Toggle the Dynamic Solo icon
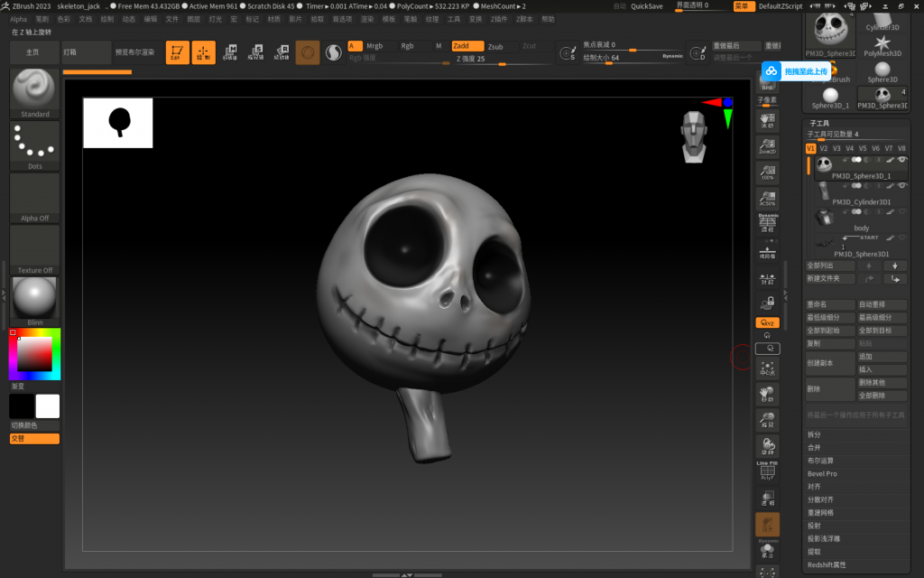Screen dimensions: 924x578 click(767, 549)
